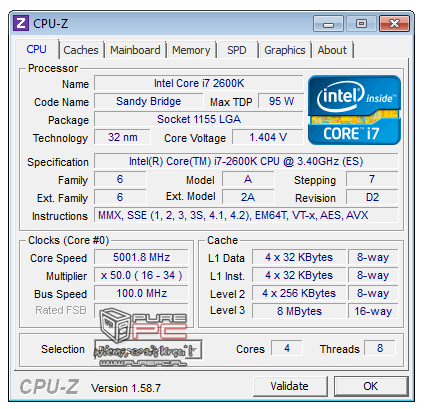This screenshot has width=424, height=409.
Task: Select the CPU tab
Action: pos(37,49)
